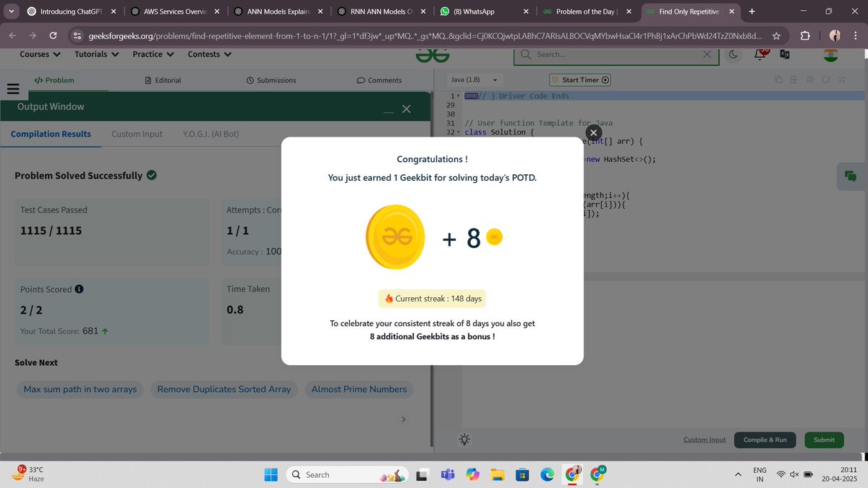Open Microsoft Edge from taskbar

[x=547, y=474]
